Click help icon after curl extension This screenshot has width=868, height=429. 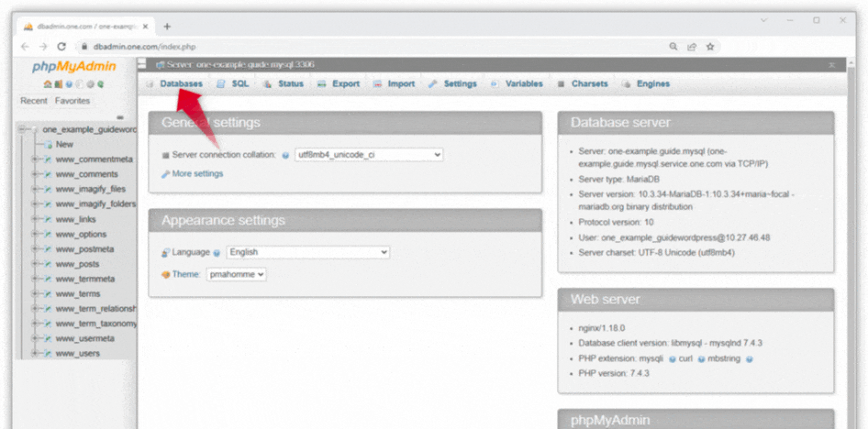[x=701, y=358]
